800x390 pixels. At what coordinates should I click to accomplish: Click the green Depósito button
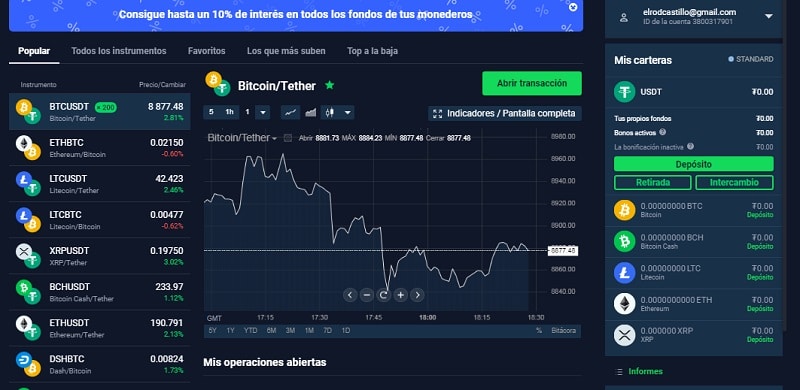pyautogui.click(x=693, y=164)
